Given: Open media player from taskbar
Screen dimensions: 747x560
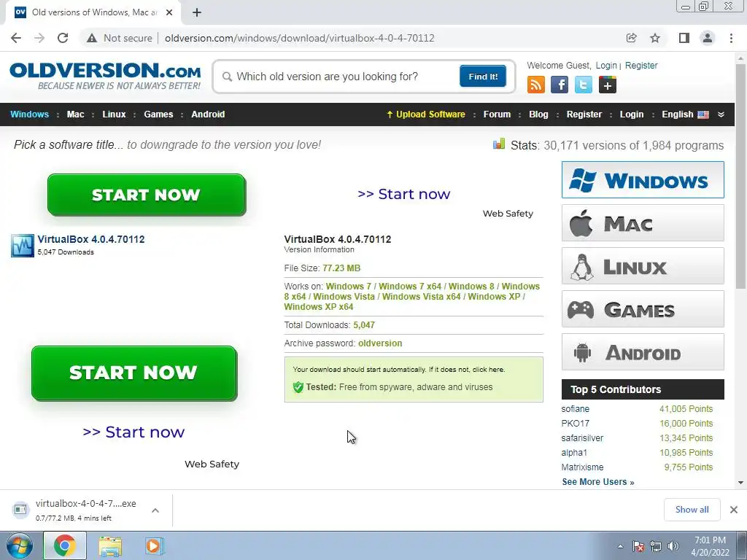Looking at the screenshot, I should coord(153,545).
